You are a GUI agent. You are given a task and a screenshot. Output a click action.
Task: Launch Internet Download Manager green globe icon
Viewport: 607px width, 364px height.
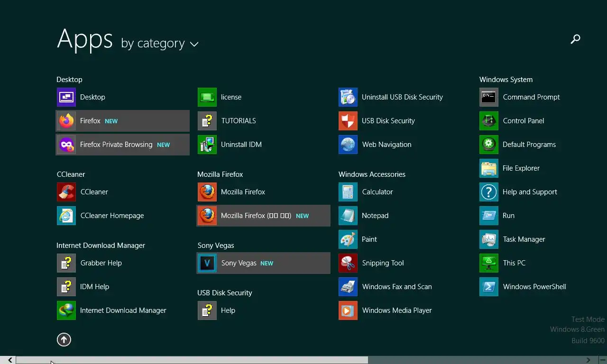tap(66, 310)
